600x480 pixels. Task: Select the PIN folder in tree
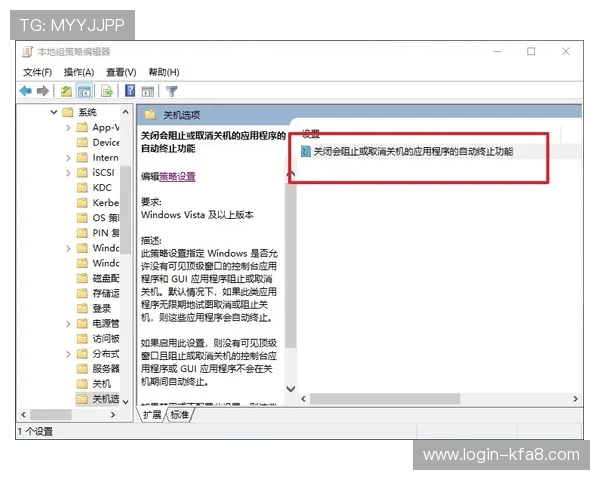pos(98,233)
